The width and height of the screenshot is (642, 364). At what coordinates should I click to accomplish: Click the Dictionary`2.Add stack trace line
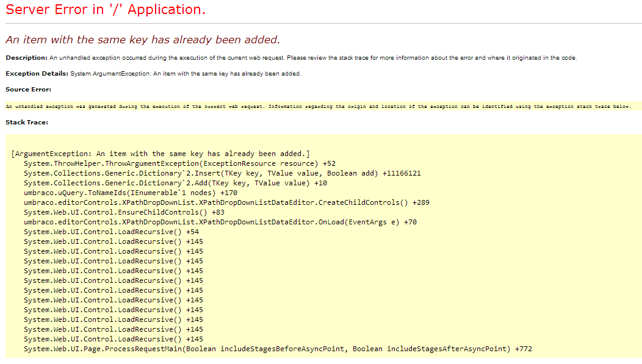(175, 183)
